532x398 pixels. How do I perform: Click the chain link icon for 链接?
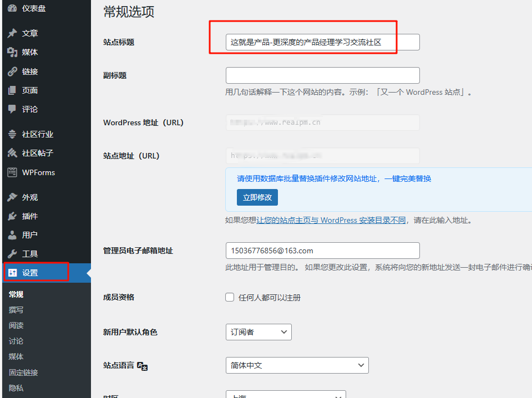(x=12, y=72)
